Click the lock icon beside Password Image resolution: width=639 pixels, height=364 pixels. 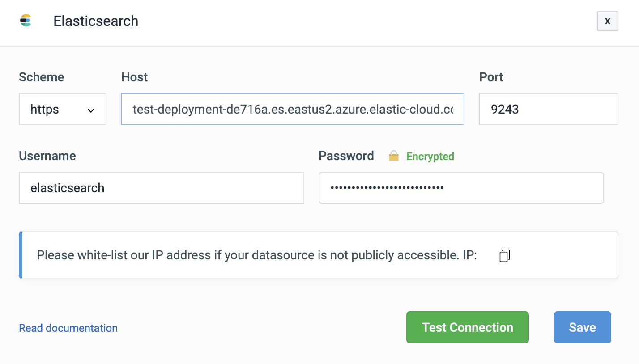[x=393, y=156]
